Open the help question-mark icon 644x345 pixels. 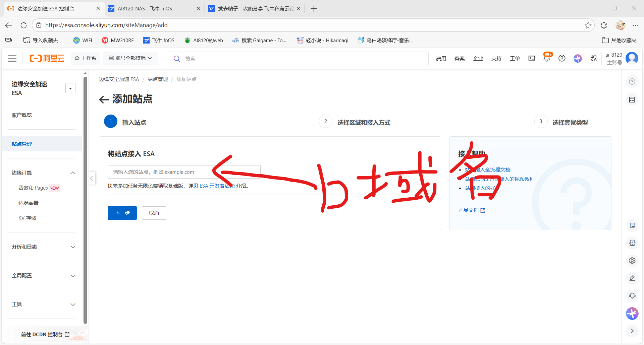click(562, 58)
